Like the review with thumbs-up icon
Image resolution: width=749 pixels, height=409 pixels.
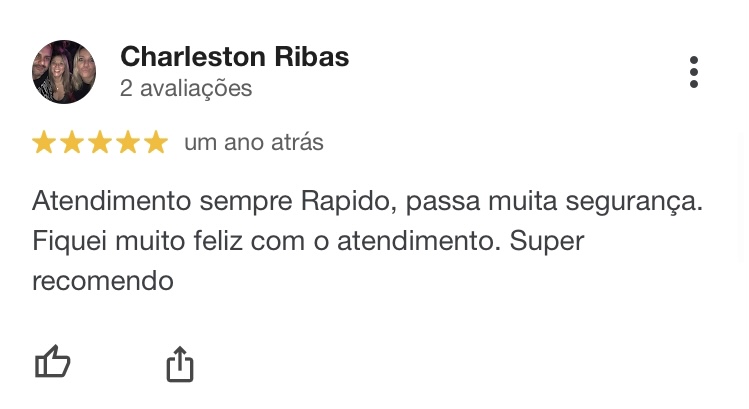click(53, 362)
